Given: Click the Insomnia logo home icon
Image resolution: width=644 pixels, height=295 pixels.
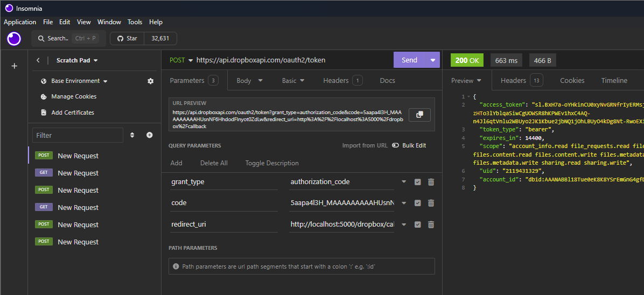Looking at the screenshot, I should click(x=14, y=38).
